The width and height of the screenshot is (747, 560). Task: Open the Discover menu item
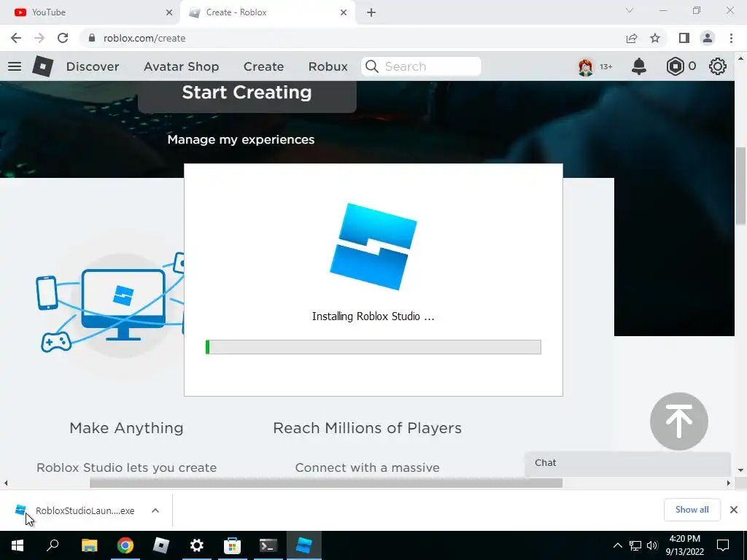[93, 66]
